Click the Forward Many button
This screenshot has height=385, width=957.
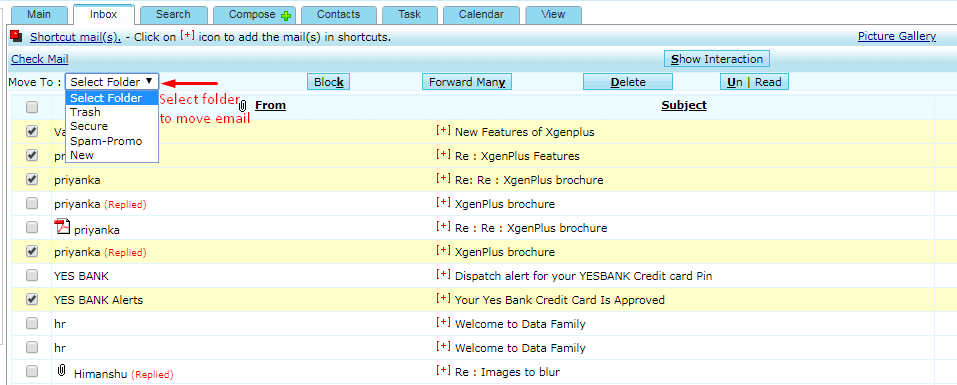tap(467, 82)
